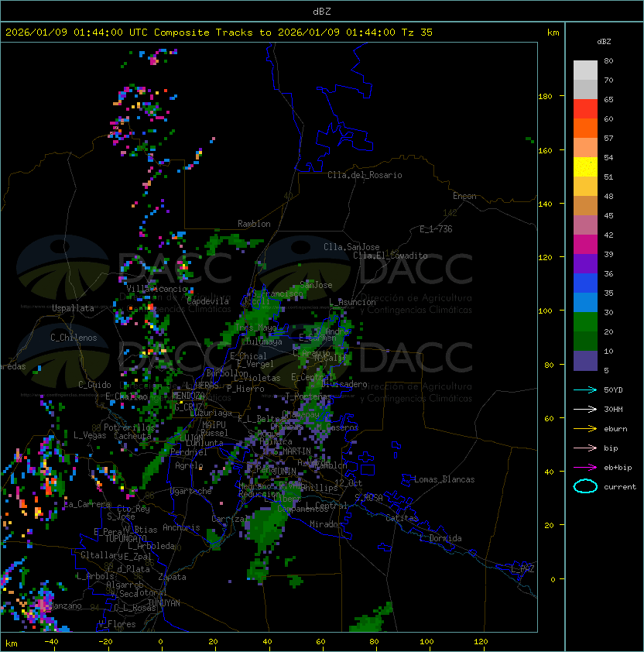The height and width of the screenshot is (652, 644).
Task: Click the 'Uspallata' map label
Action: (73, 308)
